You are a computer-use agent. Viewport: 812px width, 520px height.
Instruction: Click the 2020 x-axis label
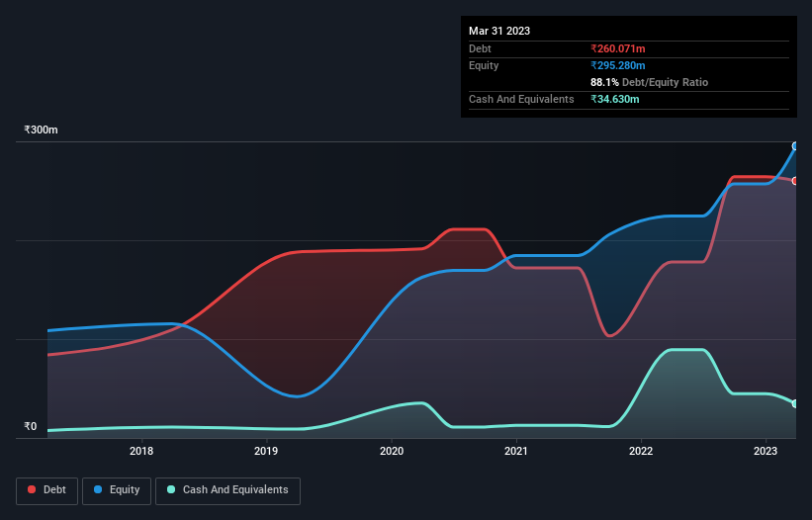point(392,451)
